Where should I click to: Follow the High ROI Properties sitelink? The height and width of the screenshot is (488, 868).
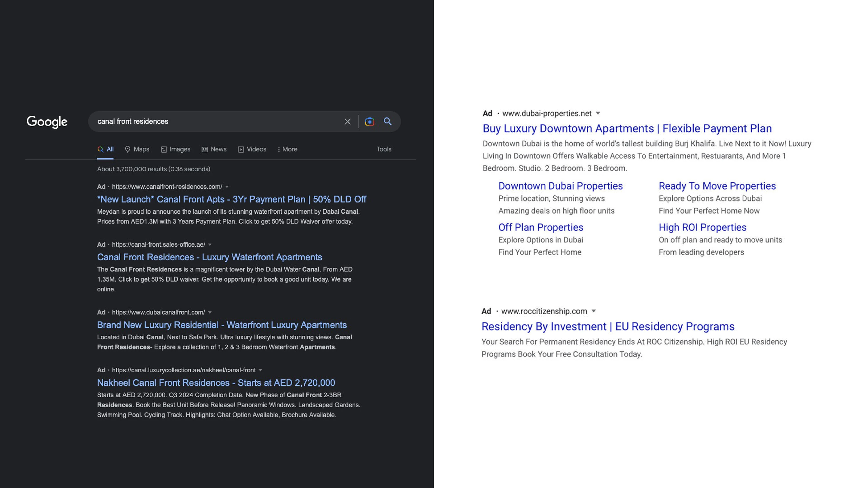click(702, 227)
